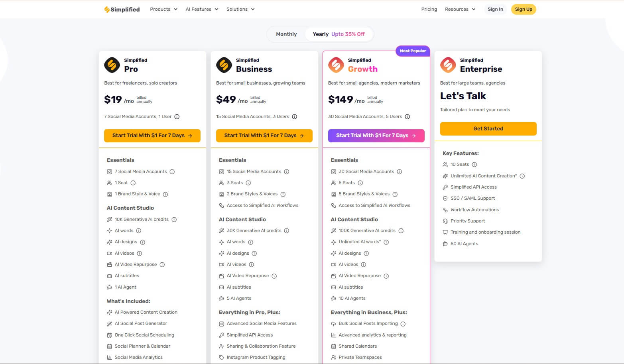Click info icon beside "AI words" in Pro plan
The height and width of the screenshot is (364, 624).
(x=139, y=231)
